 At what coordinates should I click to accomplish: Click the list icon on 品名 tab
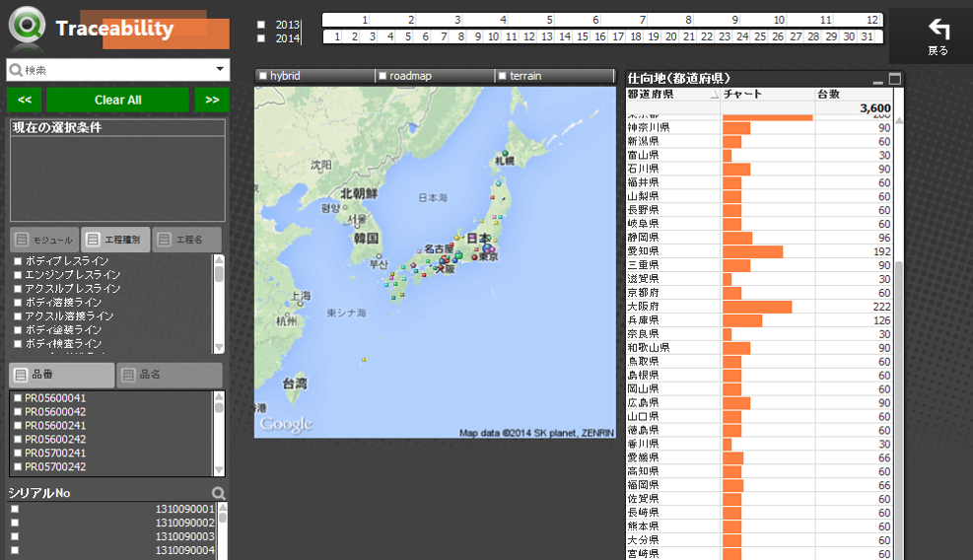pos(128,375)
